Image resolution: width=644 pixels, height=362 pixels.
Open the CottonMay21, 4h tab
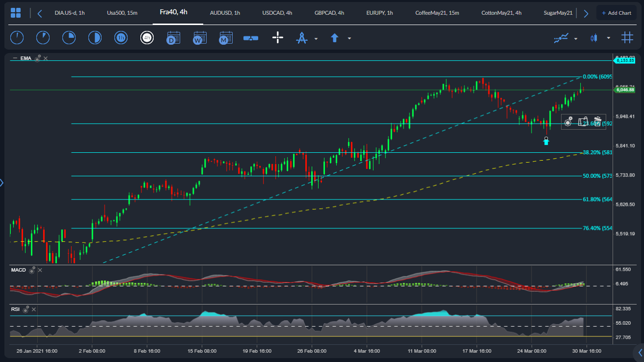[x=501, y=13]
